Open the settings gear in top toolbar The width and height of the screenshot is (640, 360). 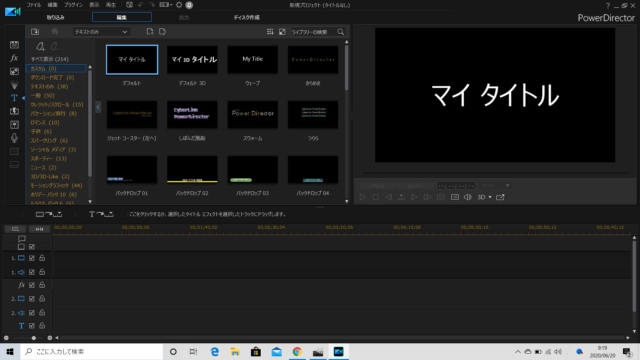pos(179,5)
